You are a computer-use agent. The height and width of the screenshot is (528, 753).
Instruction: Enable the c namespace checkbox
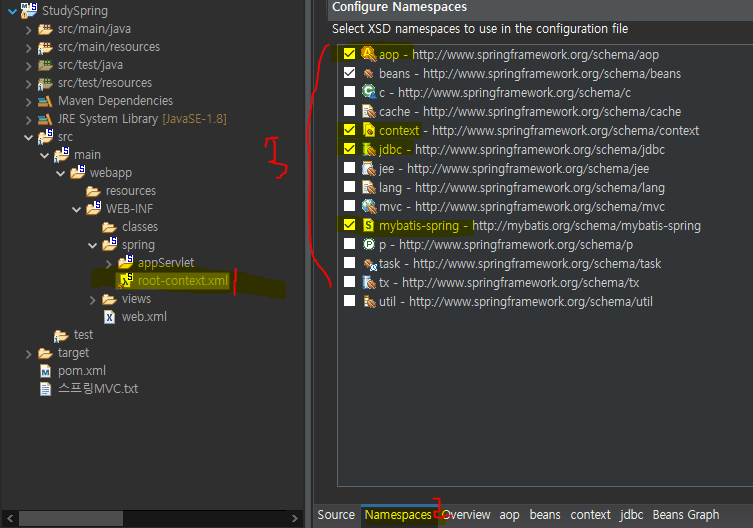[x=349, y=91]
